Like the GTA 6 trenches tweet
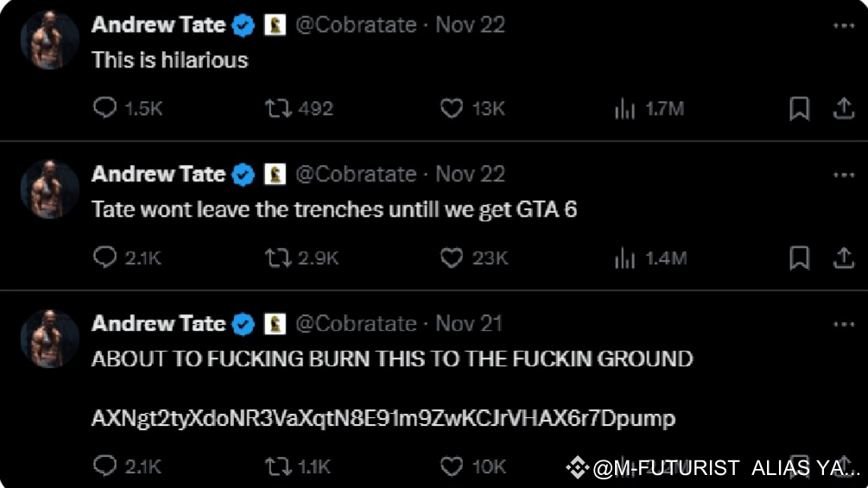This screenshot has height=488, width=868. tap(452, 257)
